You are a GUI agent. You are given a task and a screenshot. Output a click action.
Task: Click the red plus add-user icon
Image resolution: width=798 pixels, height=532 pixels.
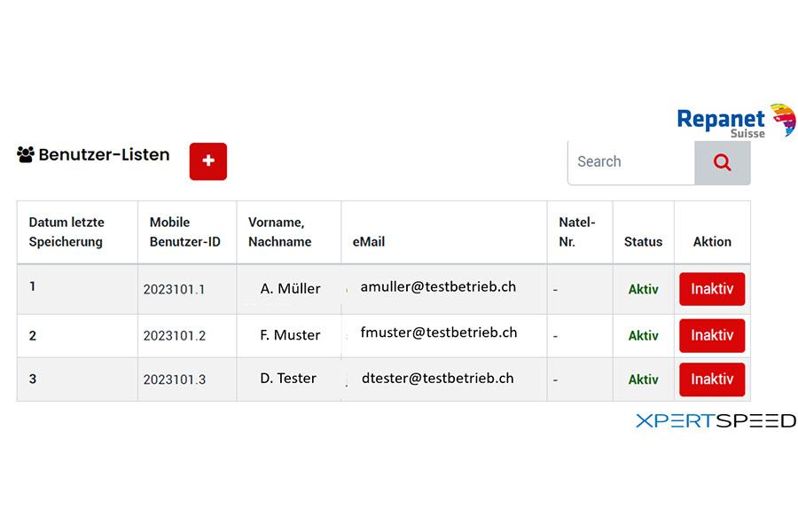coord(208,161)
